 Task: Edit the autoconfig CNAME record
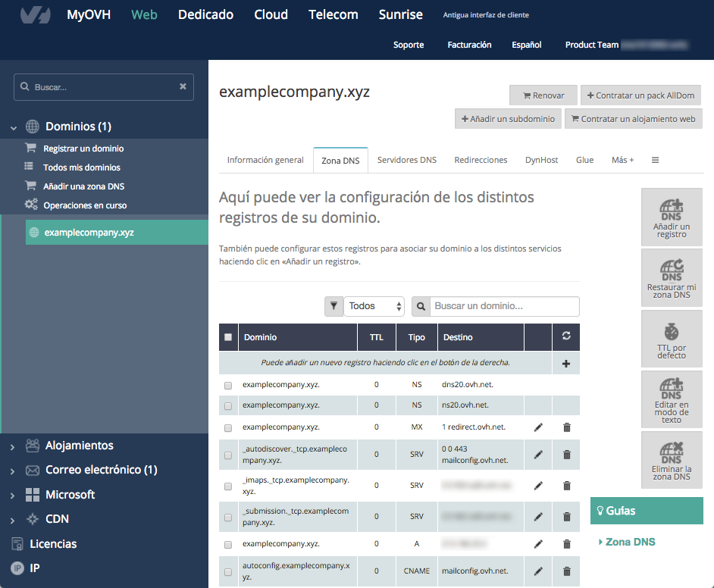tap(538, 571)
